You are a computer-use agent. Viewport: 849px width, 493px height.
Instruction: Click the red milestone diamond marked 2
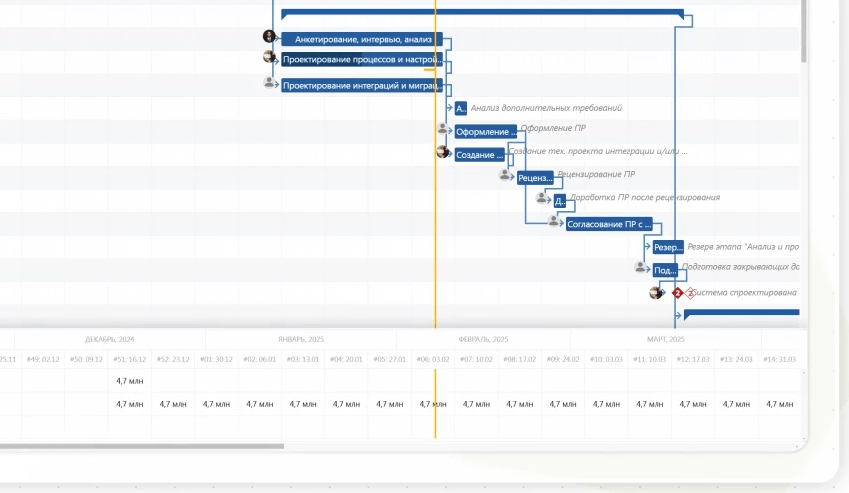coord(677,293)
